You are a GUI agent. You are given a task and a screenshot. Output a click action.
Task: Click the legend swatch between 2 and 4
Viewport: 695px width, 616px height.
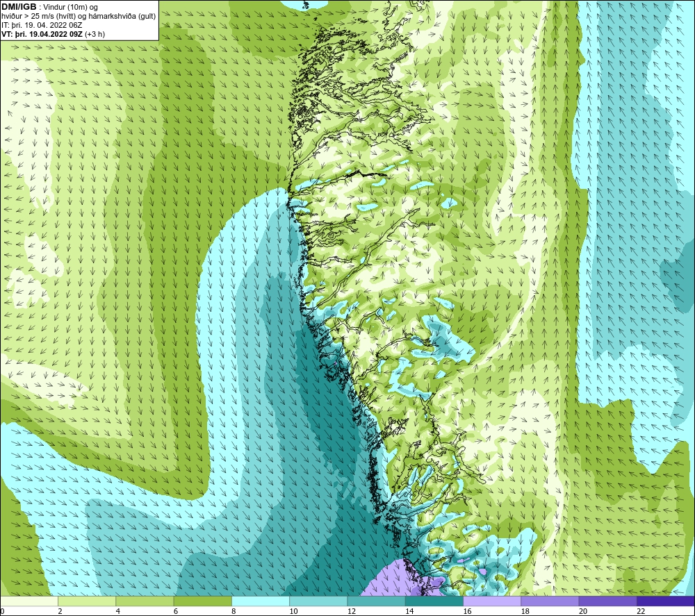point(87,601)
